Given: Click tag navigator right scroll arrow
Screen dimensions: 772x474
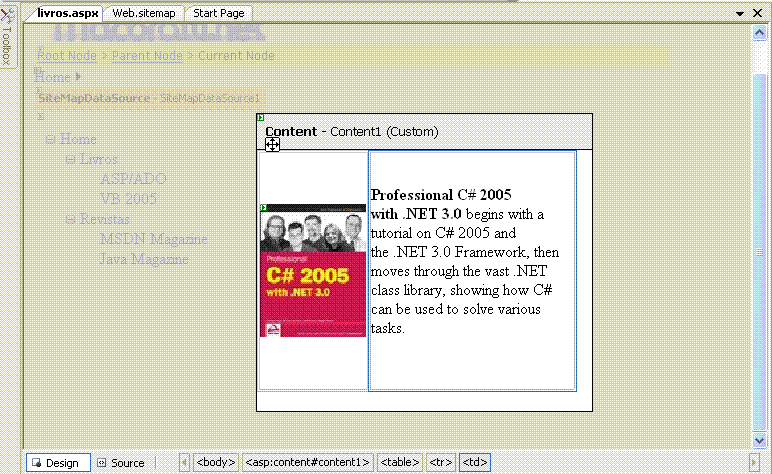Looking at the screenshot, I should tap(753, 462).
